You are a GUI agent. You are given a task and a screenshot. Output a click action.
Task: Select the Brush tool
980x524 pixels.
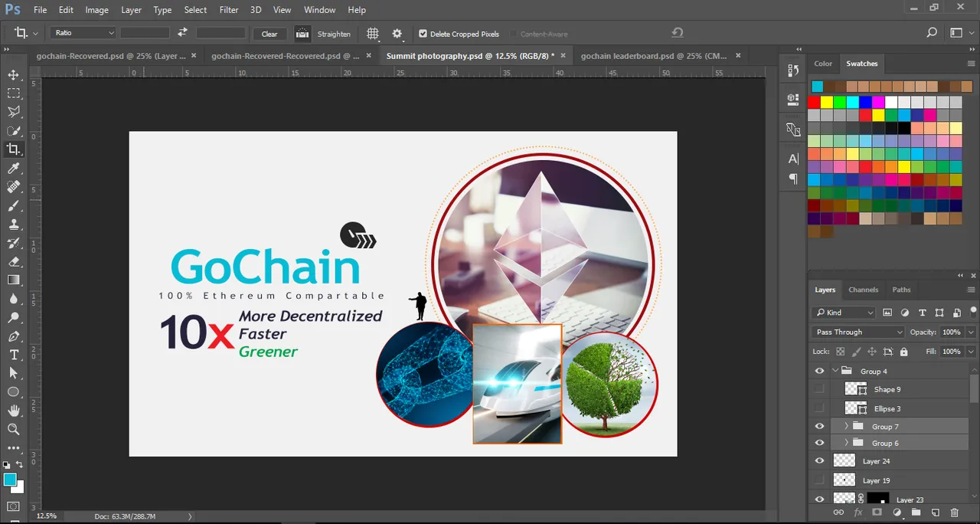click(14, 205)
